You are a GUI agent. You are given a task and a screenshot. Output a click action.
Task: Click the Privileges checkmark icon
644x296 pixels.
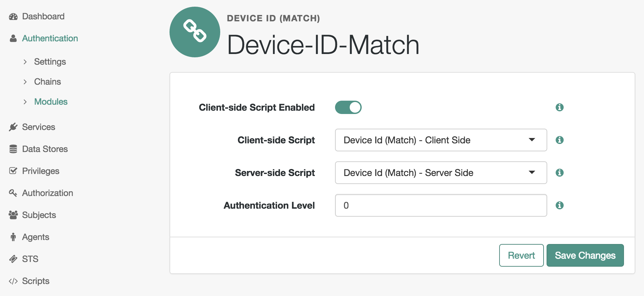click(13, 171)
